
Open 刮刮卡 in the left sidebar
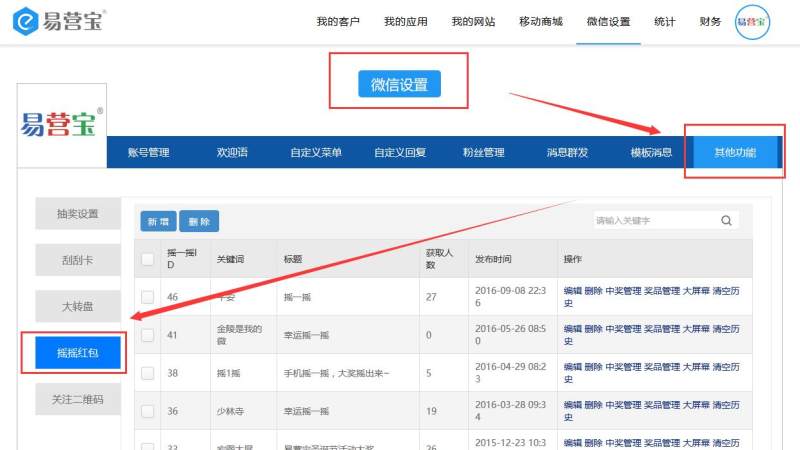pos(78,260)
